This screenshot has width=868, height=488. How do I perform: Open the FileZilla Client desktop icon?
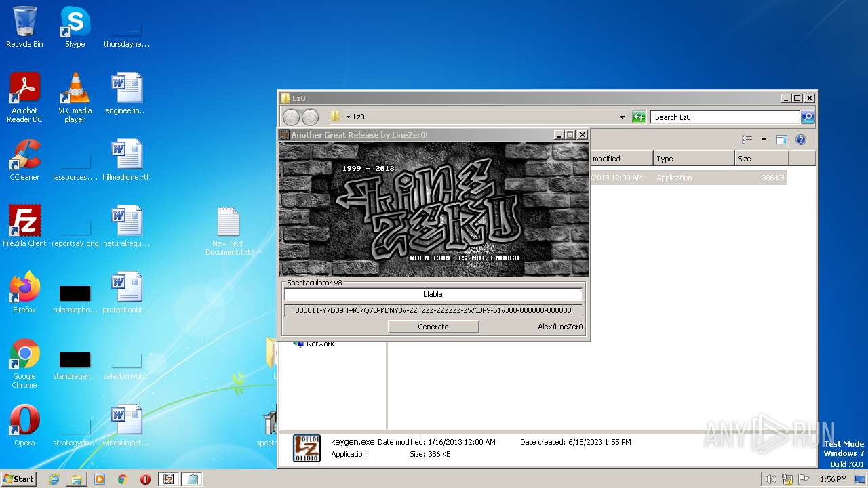pyautogui.click(x=24, y=226)
